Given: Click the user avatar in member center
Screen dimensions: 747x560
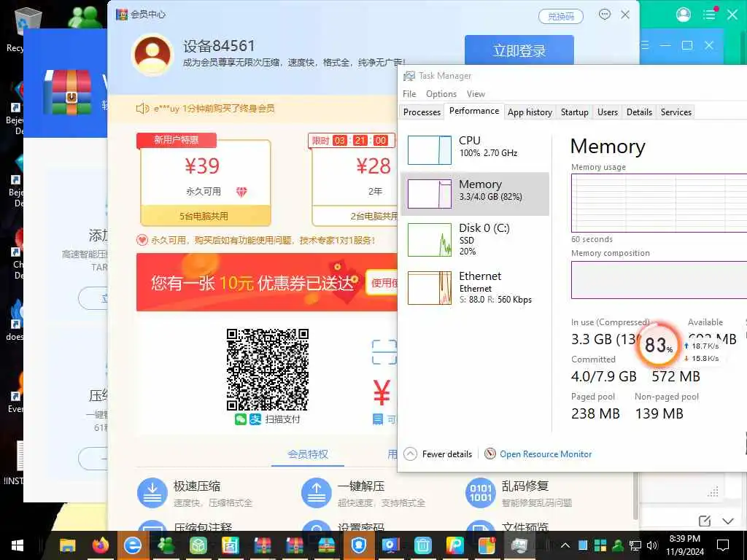Looking at the screenshot, I should 152,54.
